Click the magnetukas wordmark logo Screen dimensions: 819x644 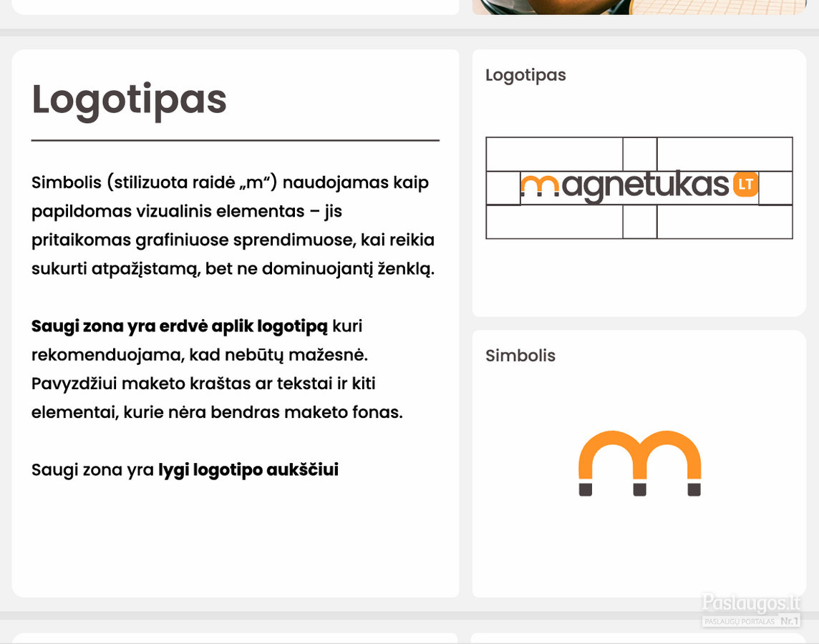tap(639, 186)
